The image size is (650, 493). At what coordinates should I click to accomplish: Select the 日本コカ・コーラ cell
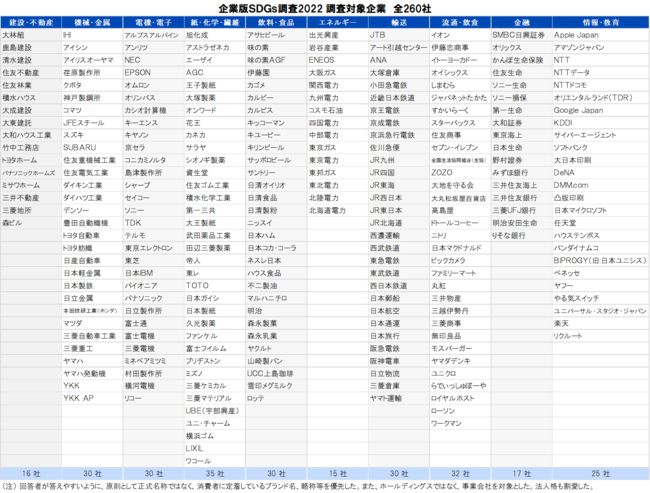[x=276, y=248]
